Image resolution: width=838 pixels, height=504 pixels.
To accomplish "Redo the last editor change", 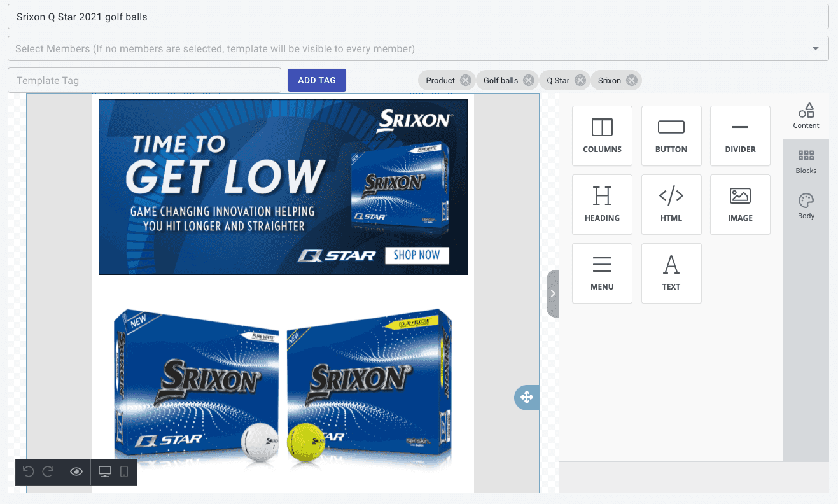I will (48, 472).
